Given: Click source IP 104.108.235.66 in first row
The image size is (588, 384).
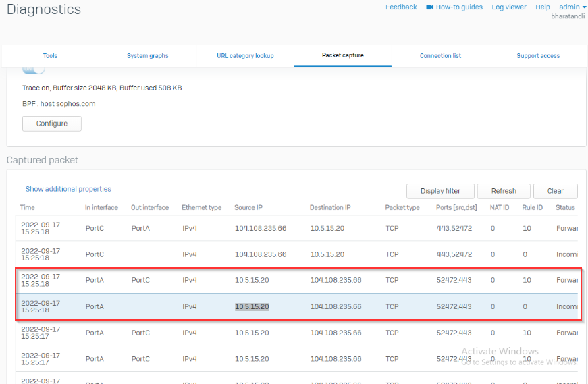Looking at the screenshot, I should click(x=261, y=228).
